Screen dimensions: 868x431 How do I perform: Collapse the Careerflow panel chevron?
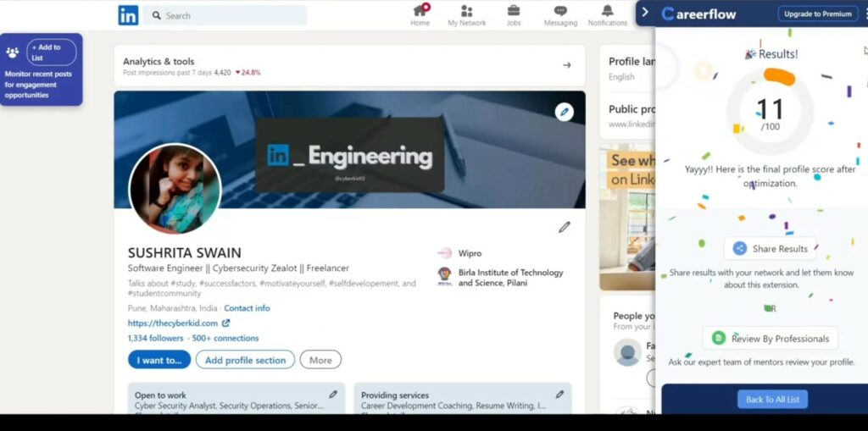645,12
